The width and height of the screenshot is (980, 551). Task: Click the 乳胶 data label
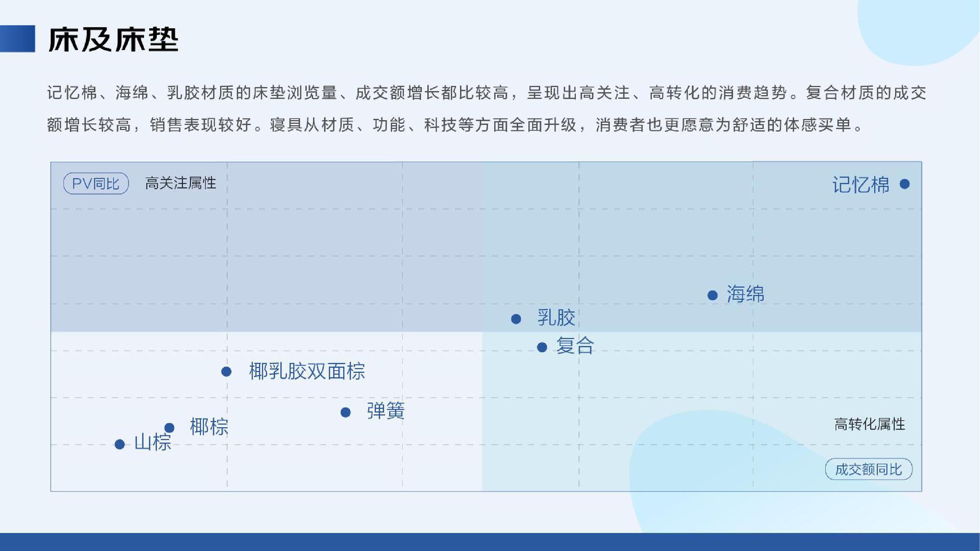click(x=556, y=318)
